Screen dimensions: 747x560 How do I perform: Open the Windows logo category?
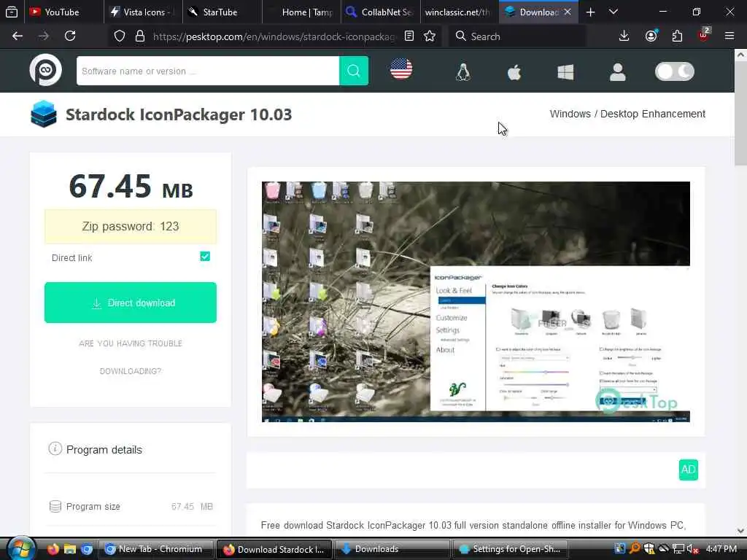[565, 72]
